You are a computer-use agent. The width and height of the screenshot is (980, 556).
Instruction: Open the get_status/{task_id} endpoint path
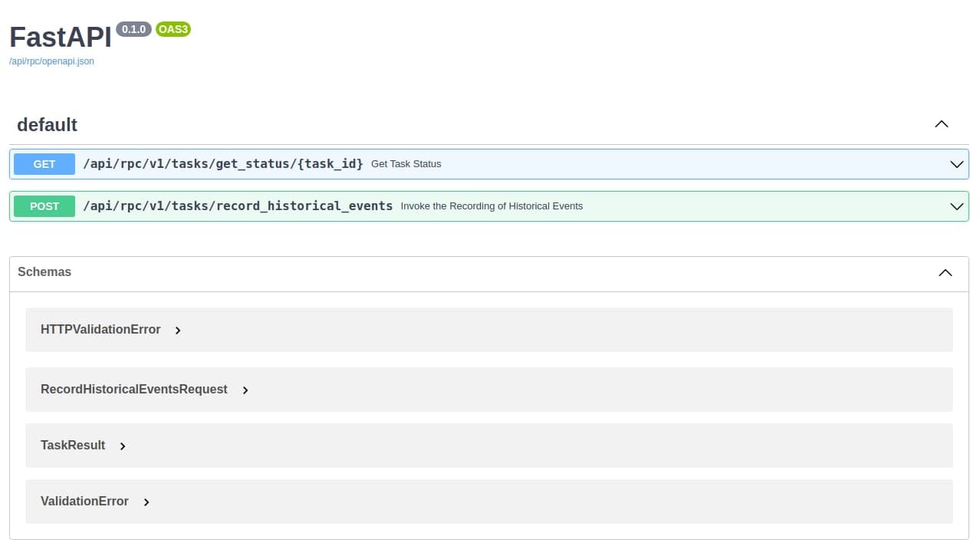pos(223,163)
